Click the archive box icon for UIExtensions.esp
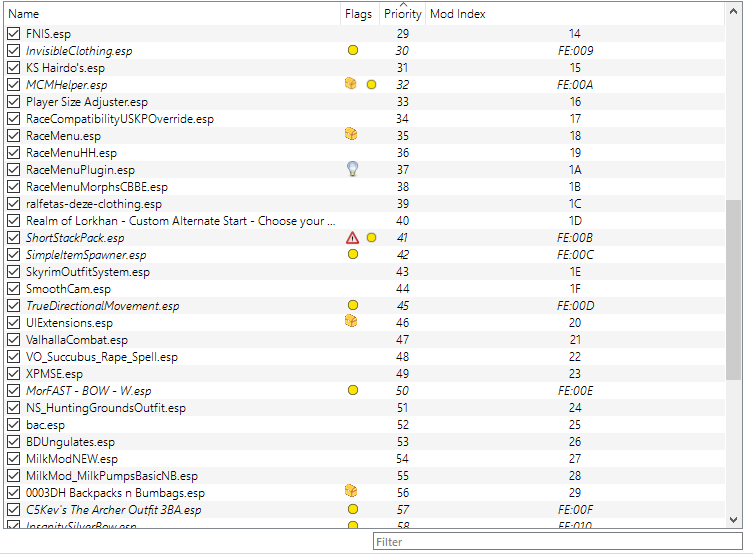Screen dimensions: 753x554 tap(351, 321)
